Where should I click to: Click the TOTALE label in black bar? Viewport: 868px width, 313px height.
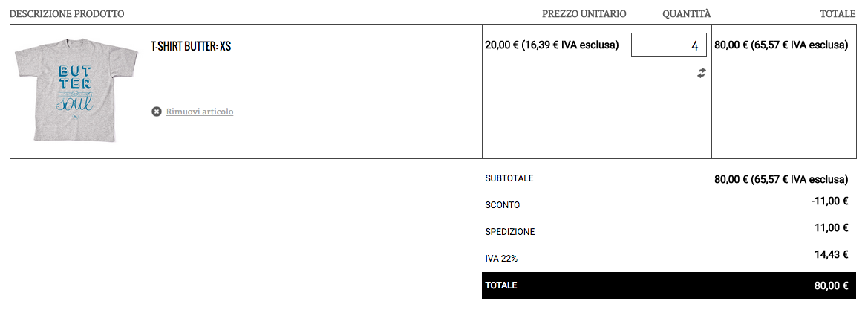501,285
